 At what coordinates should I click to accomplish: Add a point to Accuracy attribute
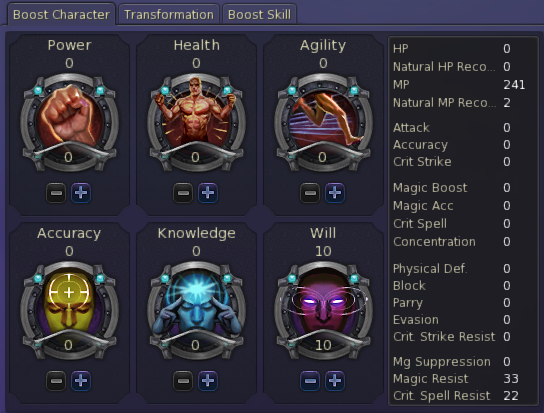pos(81,381)
